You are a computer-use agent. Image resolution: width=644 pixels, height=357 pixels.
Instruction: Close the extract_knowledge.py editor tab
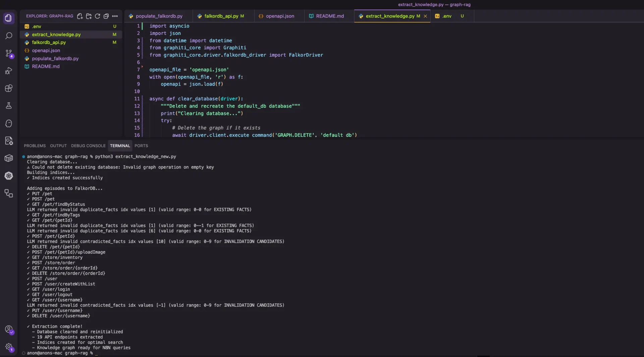coord(425,16)
